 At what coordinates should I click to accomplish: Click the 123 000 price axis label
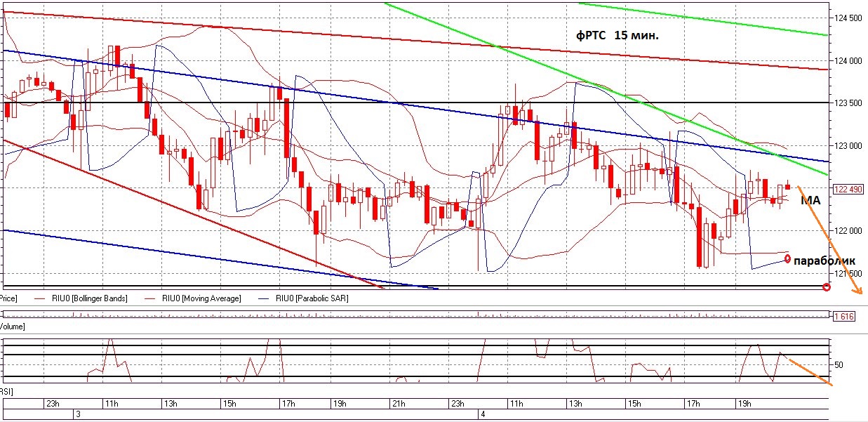click(x=848, y=146)
